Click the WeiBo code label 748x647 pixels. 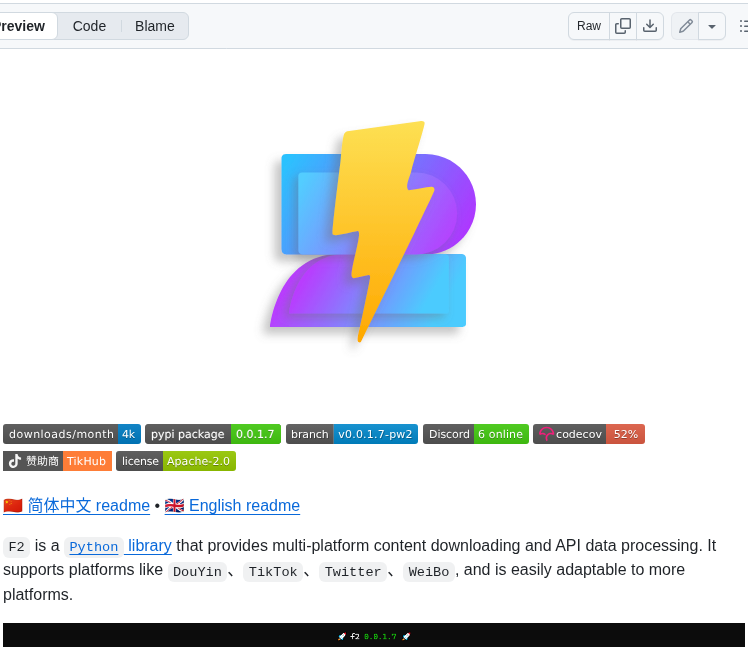428,571
